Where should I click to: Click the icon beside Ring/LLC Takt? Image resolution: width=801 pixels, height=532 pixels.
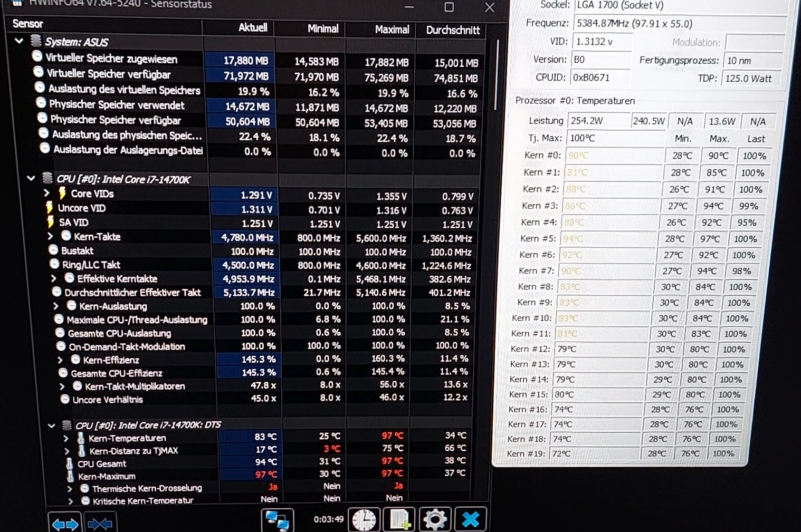[x=54, y=264]
